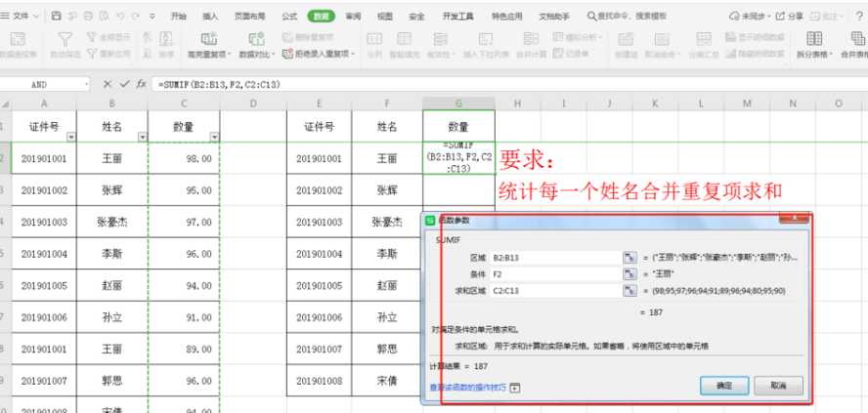Click the 合并表格 merge tables icon
Image resolution: width=868 pixels, height=413 pixels.
point(857,39)
